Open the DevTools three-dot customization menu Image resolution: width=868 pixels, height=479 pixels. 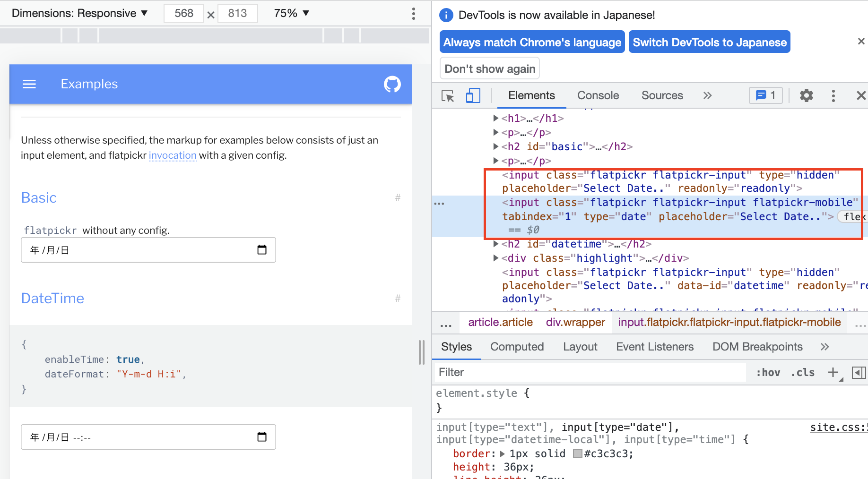point(833,95)
